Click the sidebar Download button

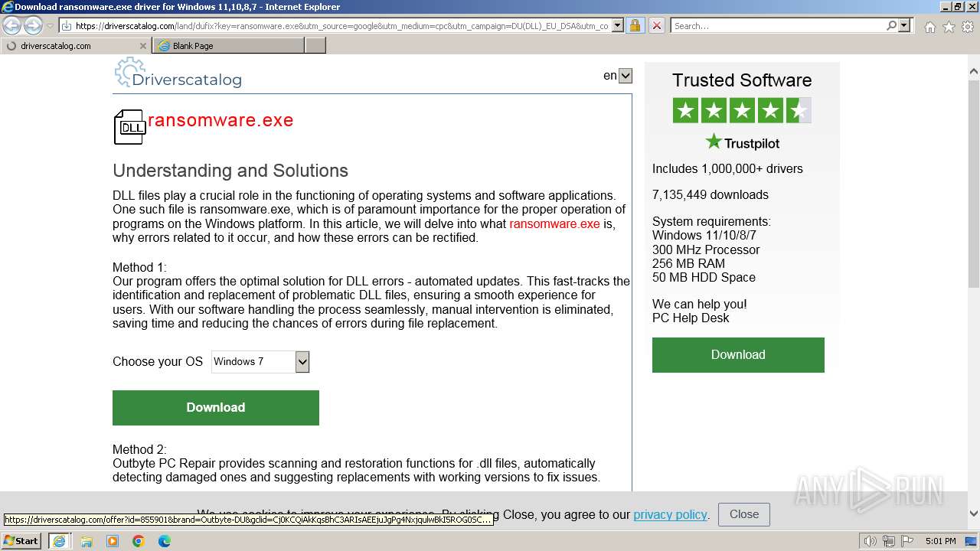(738, 355)
